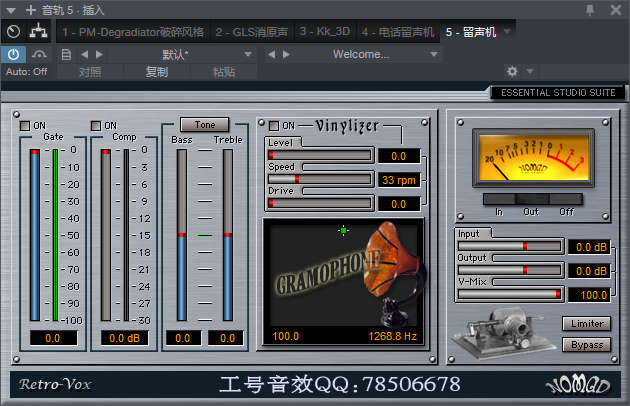Toggle Auto: Off automation mode

click(x=27, y=72)
